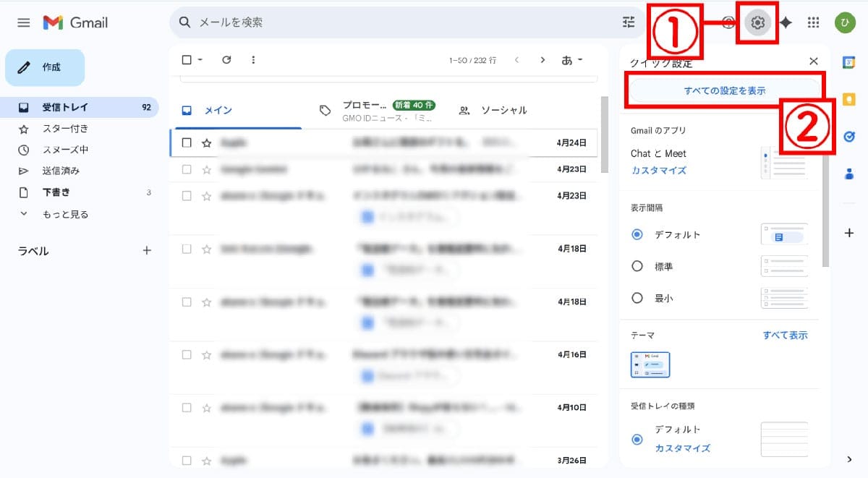This screenshot has width=868, height=478.
Task: Open Google Tasks side panel
Action: (849, 136)
